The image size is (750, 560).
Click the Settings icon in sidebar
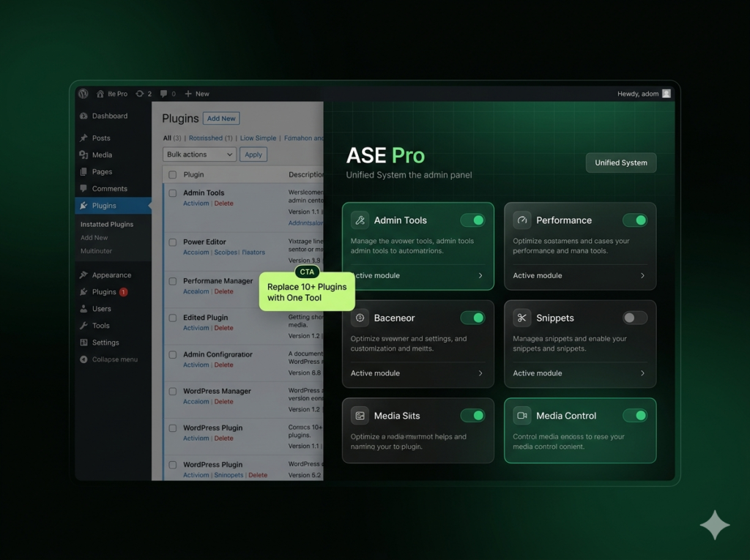(x=83, y=343)
